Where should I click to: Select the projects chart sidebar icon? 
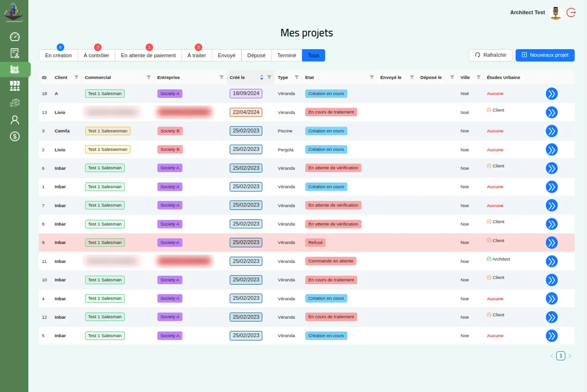click(15, 69)
